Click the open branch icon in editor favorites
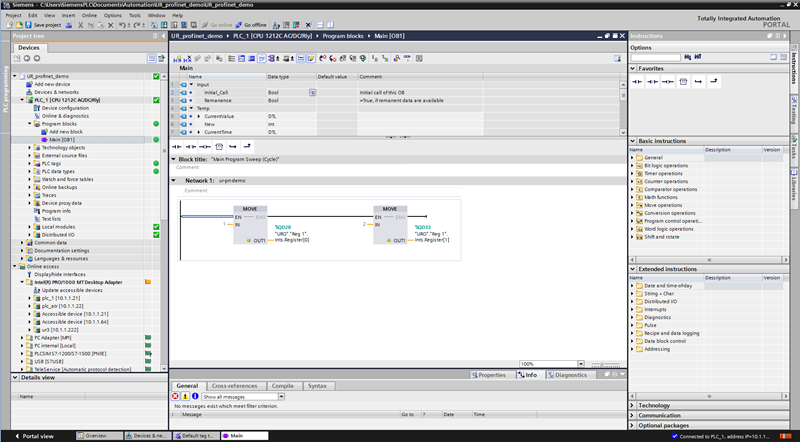 (x=233, y=146)
